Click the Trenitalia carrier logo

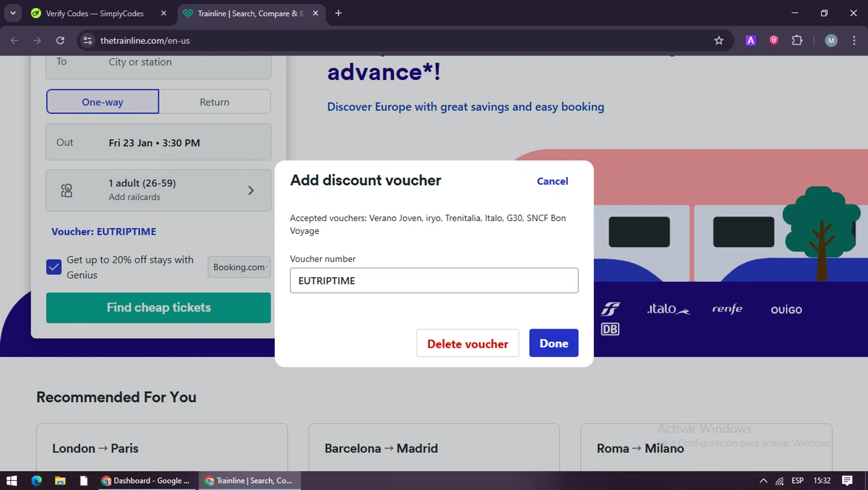[x=610, y=309]
